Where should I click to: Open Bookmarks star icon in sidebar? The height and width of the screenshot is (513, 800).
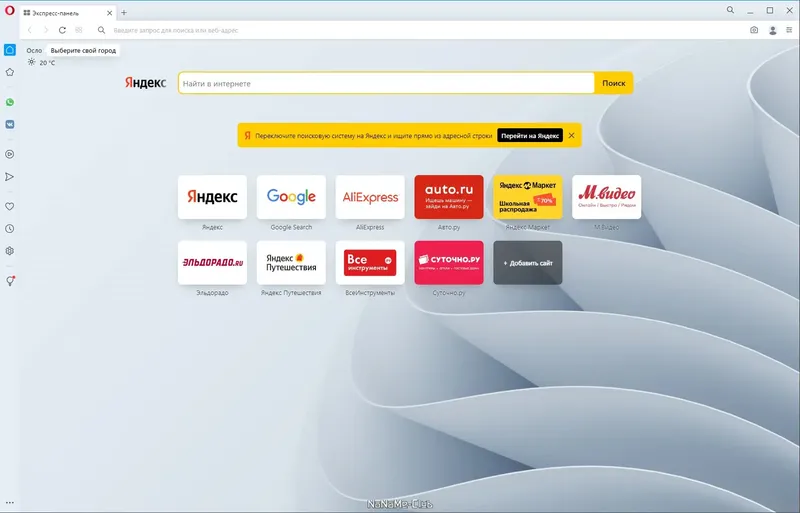[x=10, y=72]
